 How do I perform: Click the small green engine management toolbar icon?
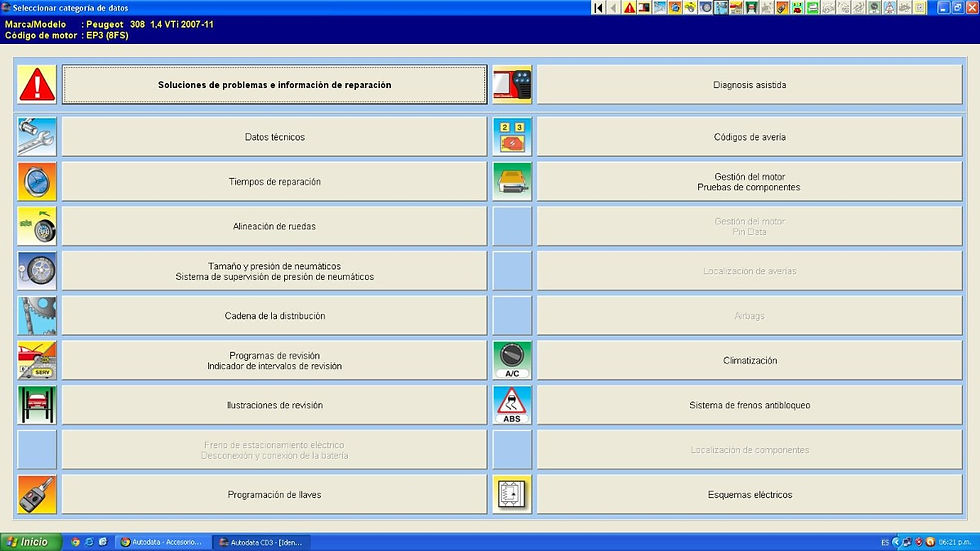click(x=812, y=7)
